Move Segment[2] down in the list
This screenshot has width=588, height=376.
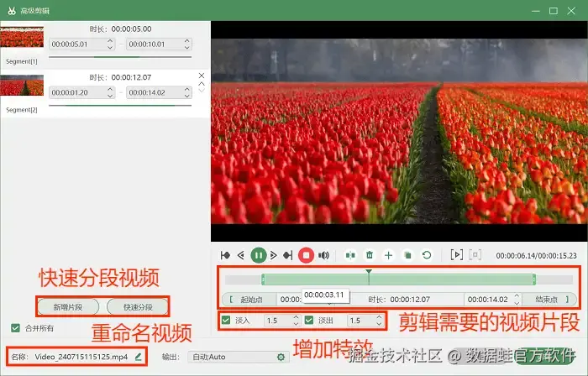click(x=202, y=91)
